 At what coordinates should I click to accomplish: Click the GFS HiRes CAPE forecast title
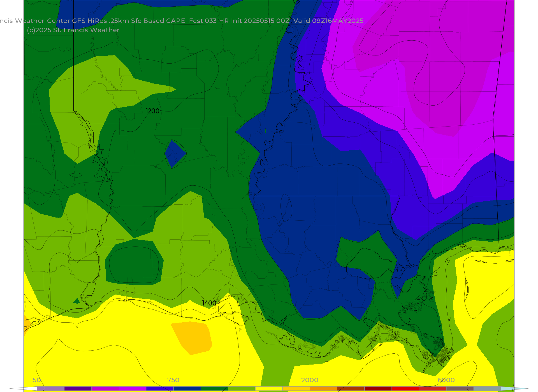tap(182, 21)
